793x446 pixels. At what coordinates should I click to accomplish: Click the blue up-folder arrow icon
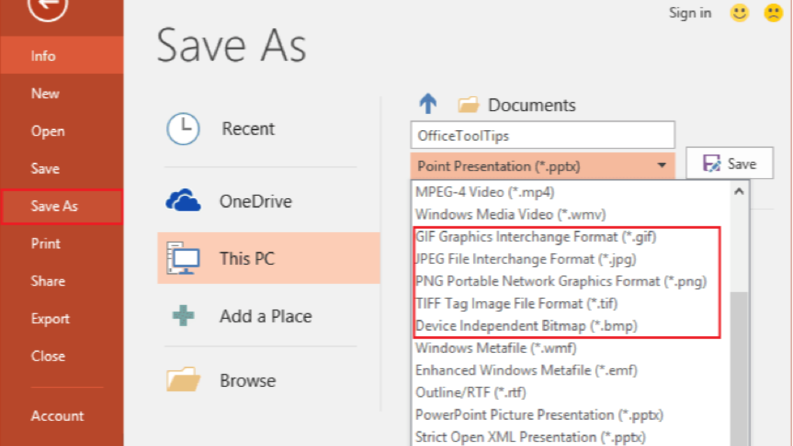(428, 104)
